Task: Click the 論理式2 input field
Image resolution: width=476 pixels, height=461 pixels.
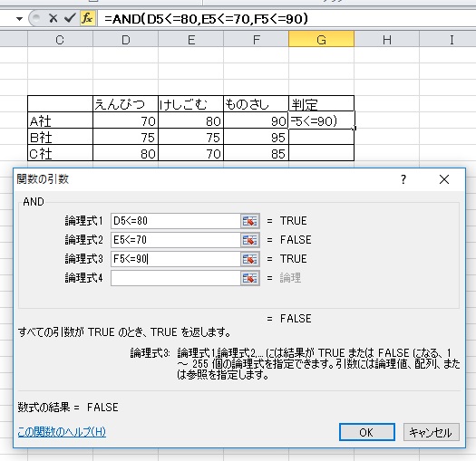Action: 176,240
